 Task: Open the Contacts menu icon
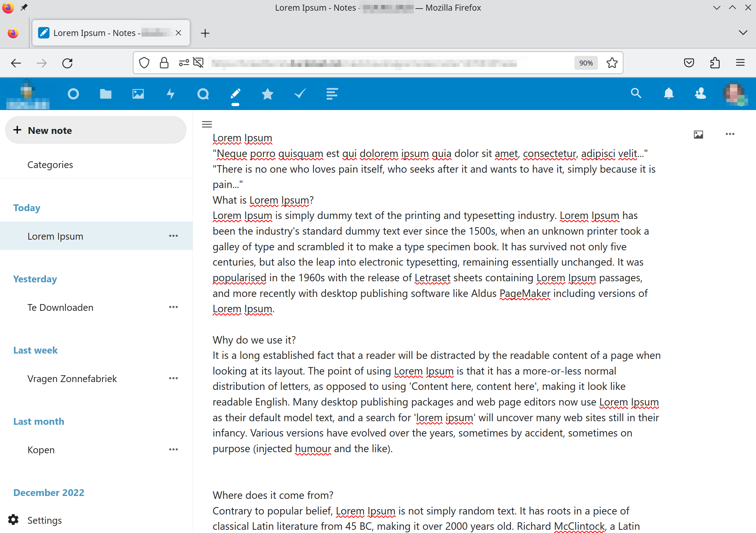tap(700, 94)
